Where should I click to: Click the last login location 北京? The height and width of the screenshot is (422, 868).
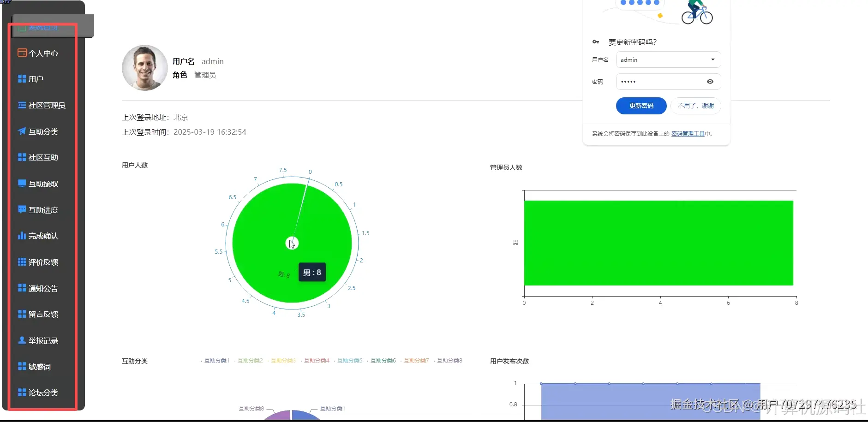click(x=181, y=118)
